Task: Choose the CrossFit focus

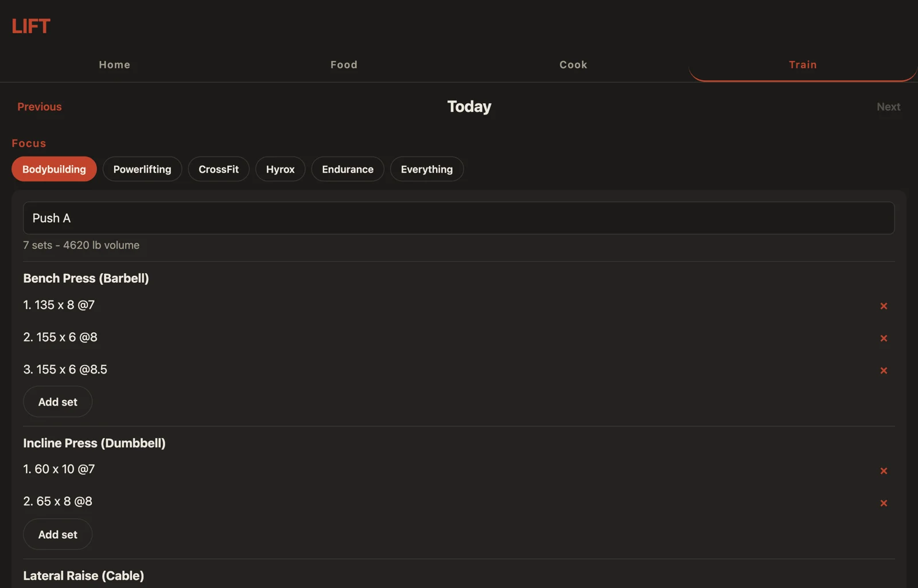Action: click(219, 169)
